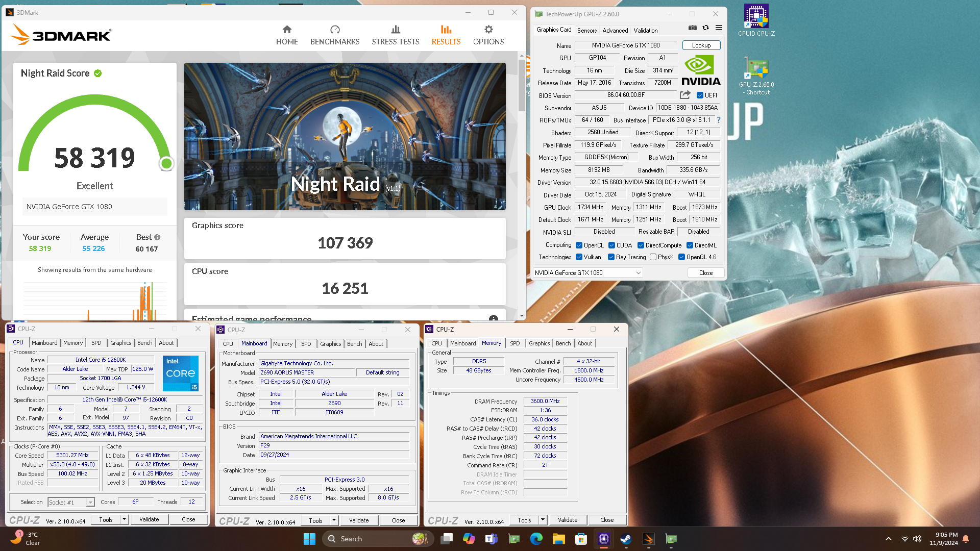Open GPU-Z 2.60.0 desktop shortcut
This screenshot has width=980, height=551.
point(756,77)
